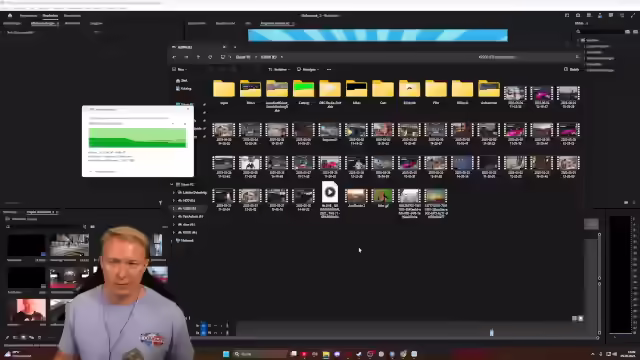
Task: Open File Explorer from the taskbar
Action: pos(326,354)
